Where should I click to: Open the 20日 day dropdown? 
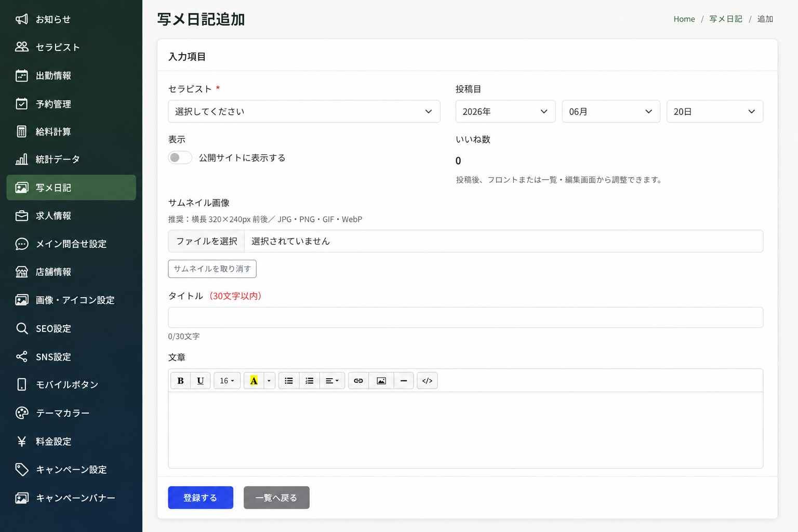(715, 111)
